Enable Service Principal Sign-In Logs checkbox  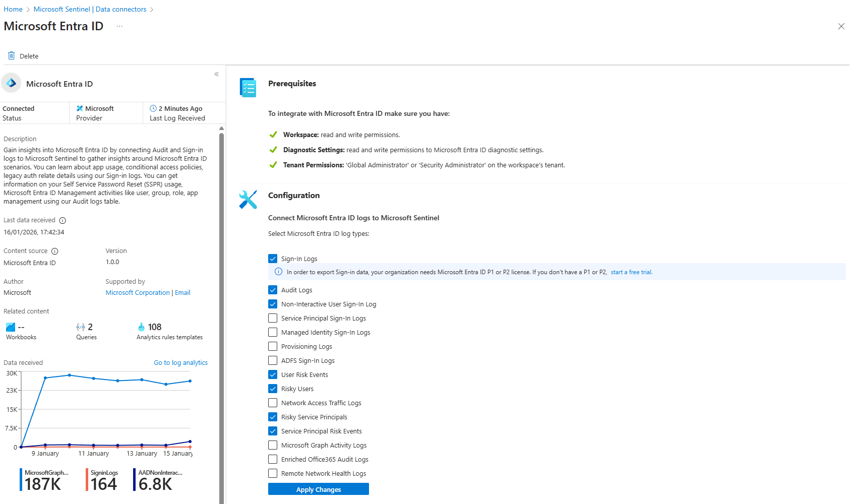click(273, 318)
